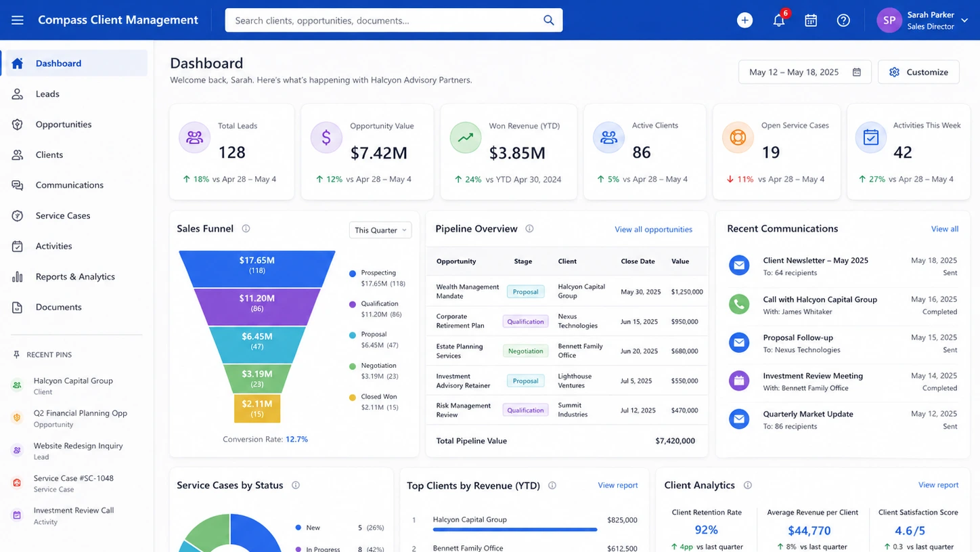Viewport: 980px width, 552px height.
Task: Click the $7,420,000 total pipeline value
Action: [675, 441]
